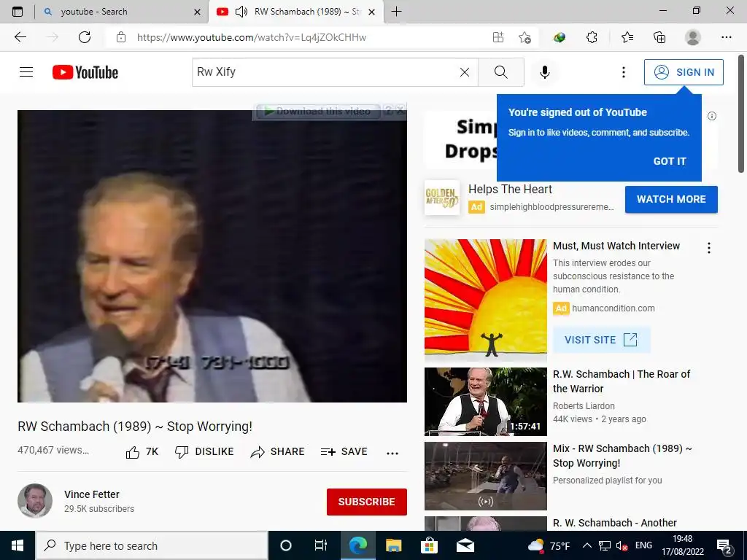Open Mix - RW Schambach (1989) title
Viewport: 747px width, 560px height.
click(622, 456)
